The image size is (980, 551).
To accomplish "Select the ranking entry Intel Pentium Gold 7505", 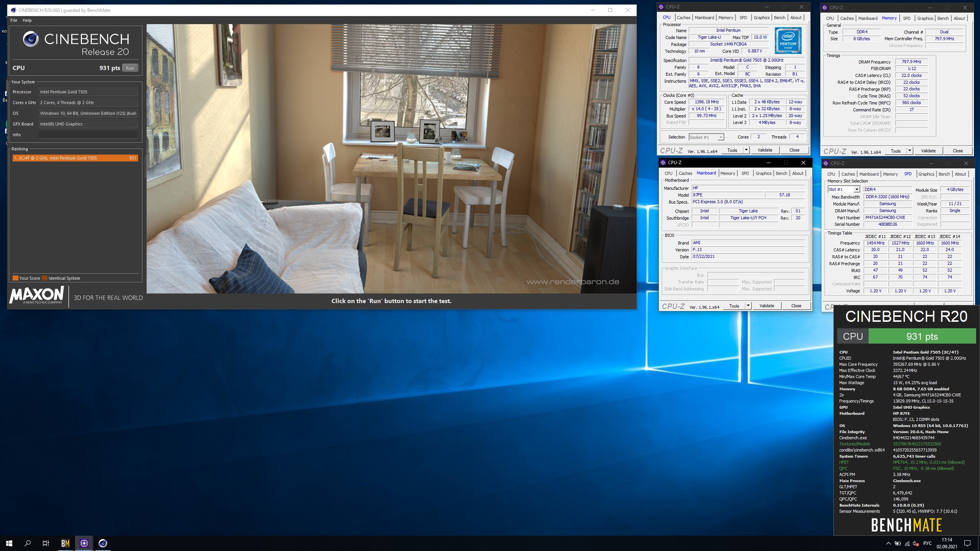I will click(75, 158).
